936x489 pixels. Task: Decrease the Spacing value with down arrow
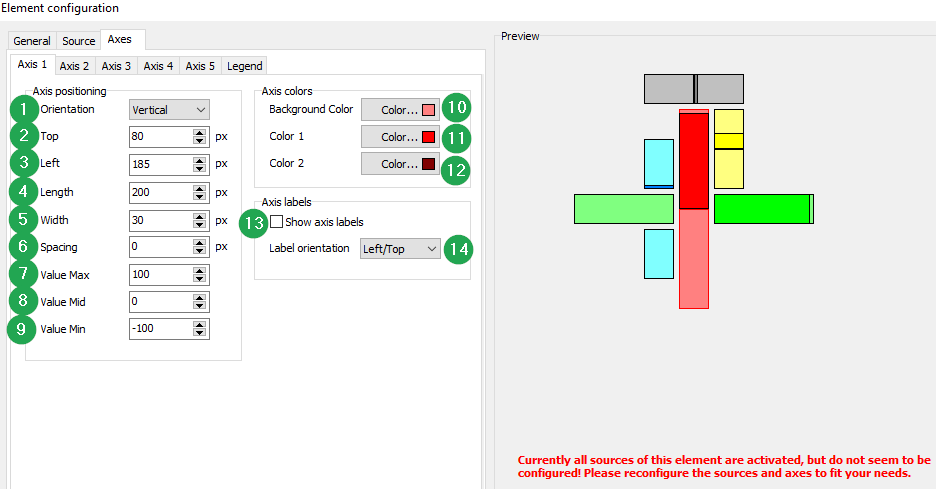coord(200,251)
